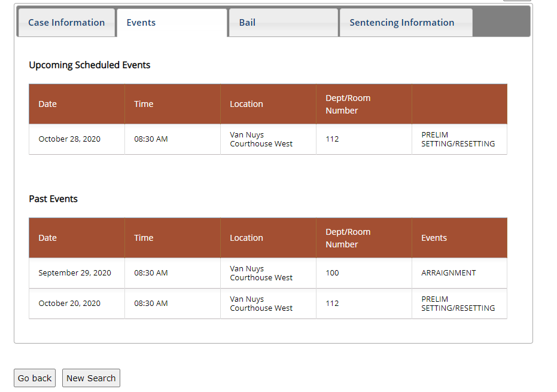
Task: Select the Events tab
Action: point(141,23)
